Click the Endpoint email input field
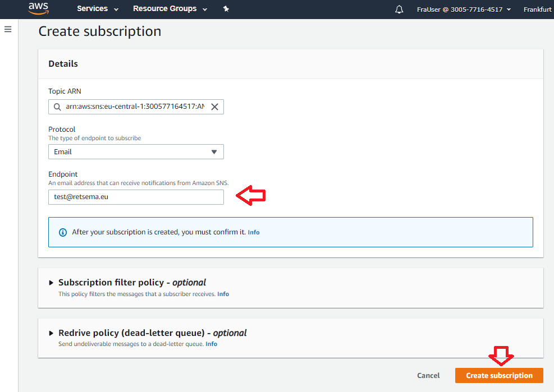This screenshot has height=392, width=554. tap(136, 197)
